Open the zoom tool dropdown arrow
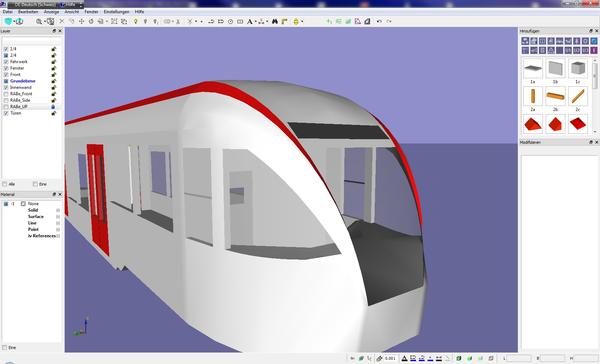The image size is (600, 364). (45, 22)
